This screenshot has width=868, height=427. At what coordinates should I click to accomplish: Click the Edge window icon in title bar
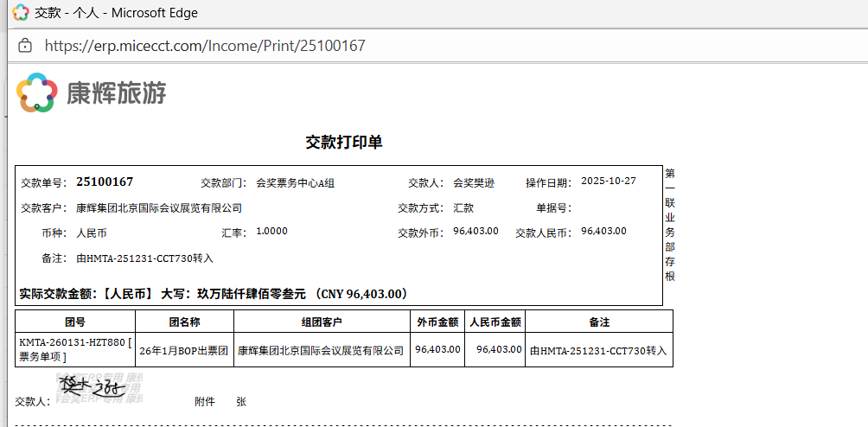(20, 13)
